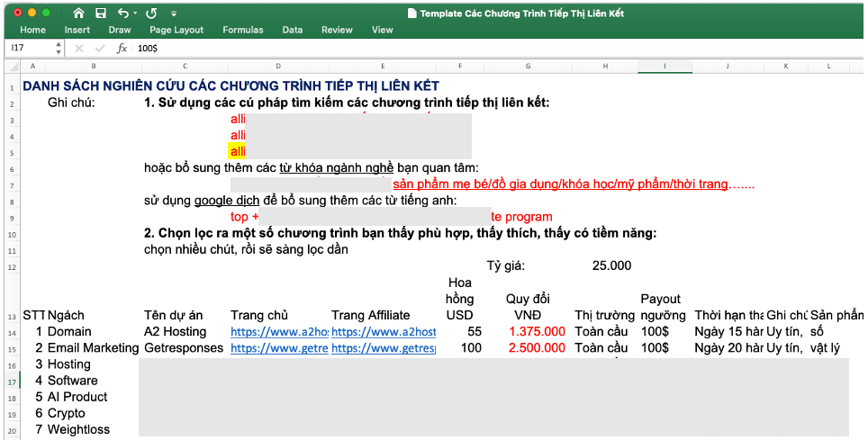Switch to the Draw tab
Viewport: 868px width, 440px height.
(120, 30)
